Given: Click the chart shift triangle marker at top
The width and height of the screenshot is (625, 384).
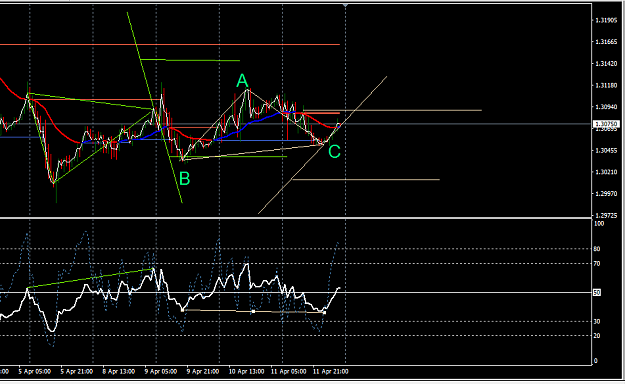Looking at the screenshot, I should click(x=345, y=5).
